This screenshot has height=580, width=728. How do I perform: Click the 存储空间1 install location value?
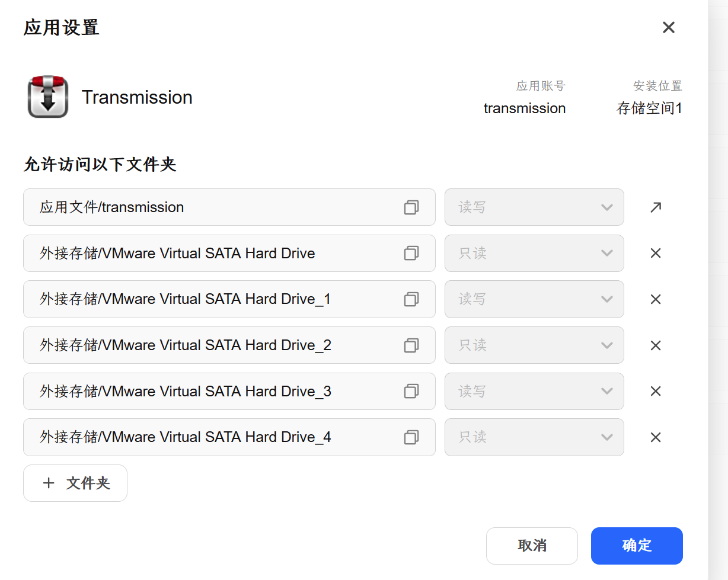pyautogui.click(x=650, y=108)
